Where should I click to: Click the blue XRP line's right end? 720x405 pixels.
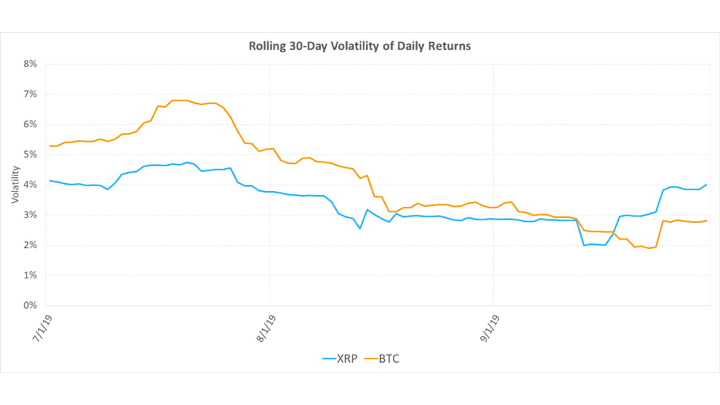click(x=707, y=185)
